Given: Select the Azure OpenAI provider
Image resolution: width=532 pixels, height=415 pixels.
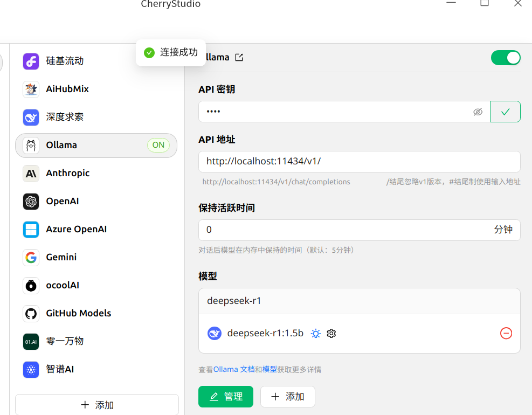Looking at the screenshot, I should [96, 230].
